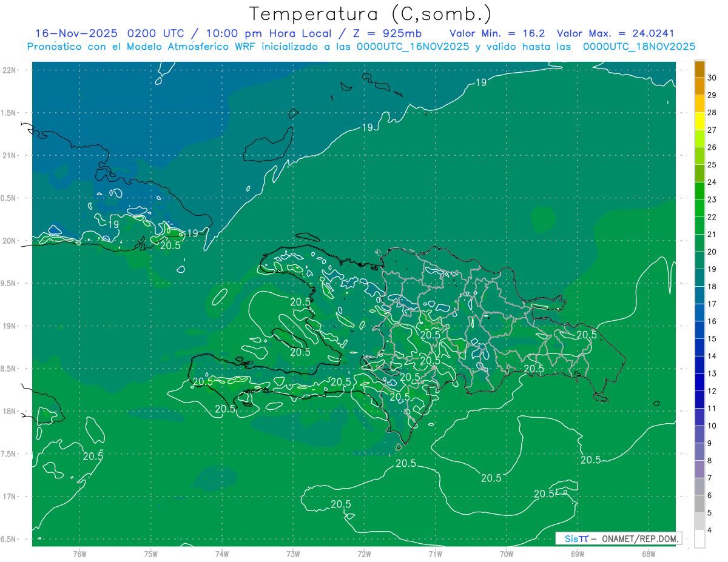Click the lime green swatch between 26 and 27
728x562 pixels.
click(x=699, y=138)
